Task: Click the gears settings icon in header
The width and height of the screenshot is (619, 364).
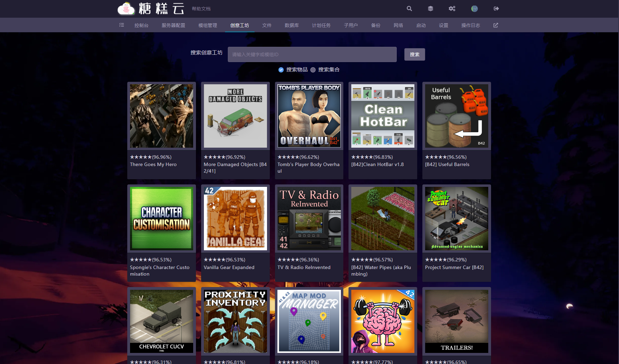Action: pos(452,9)
